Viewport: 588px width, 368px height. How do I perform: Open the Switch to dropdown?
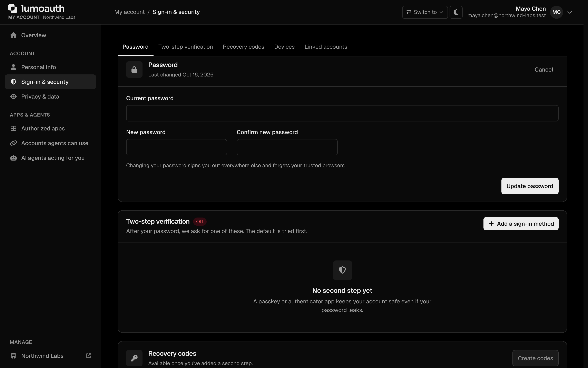point(425,12)
